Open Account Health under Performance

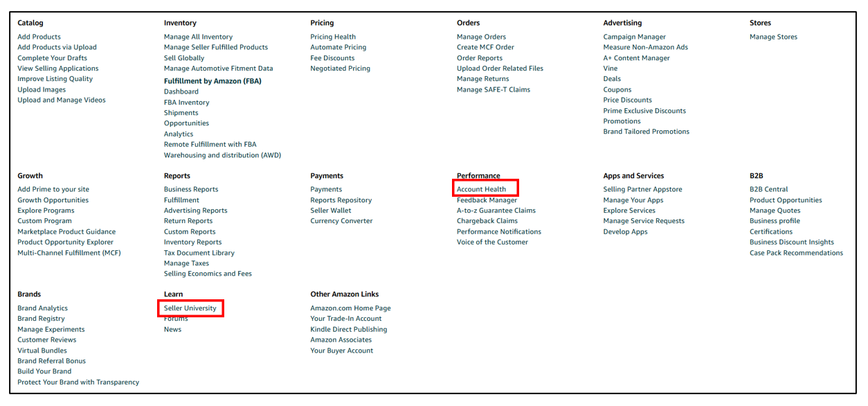(482, 189)
